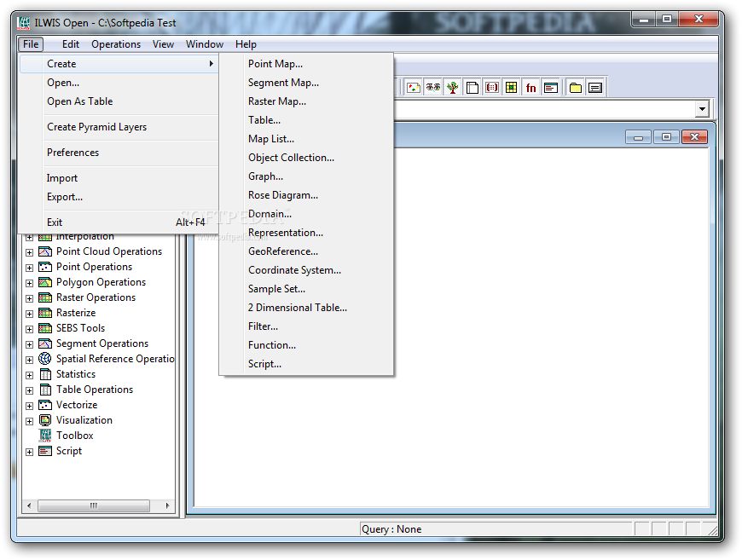Open the command line dropdown arrow
Viewport: 742px width, 560px height.
[x=702, y=109]
